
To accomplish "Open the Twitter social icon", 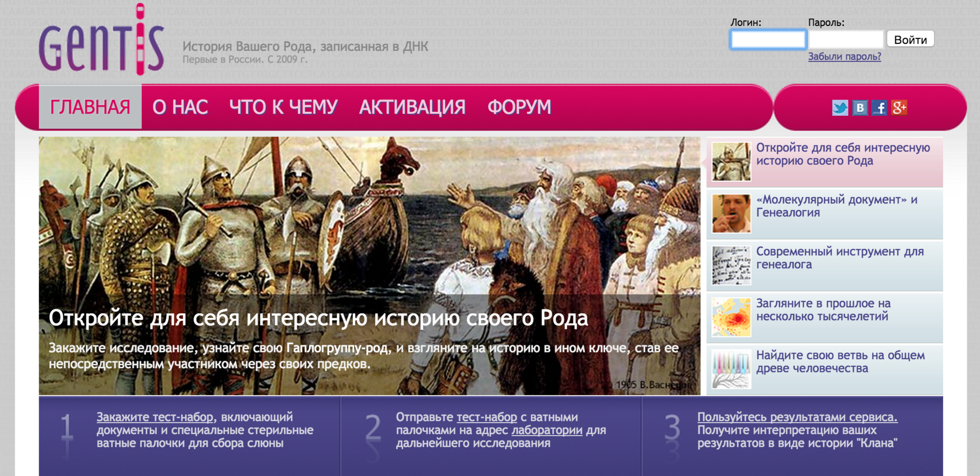I will coord(840,108).
